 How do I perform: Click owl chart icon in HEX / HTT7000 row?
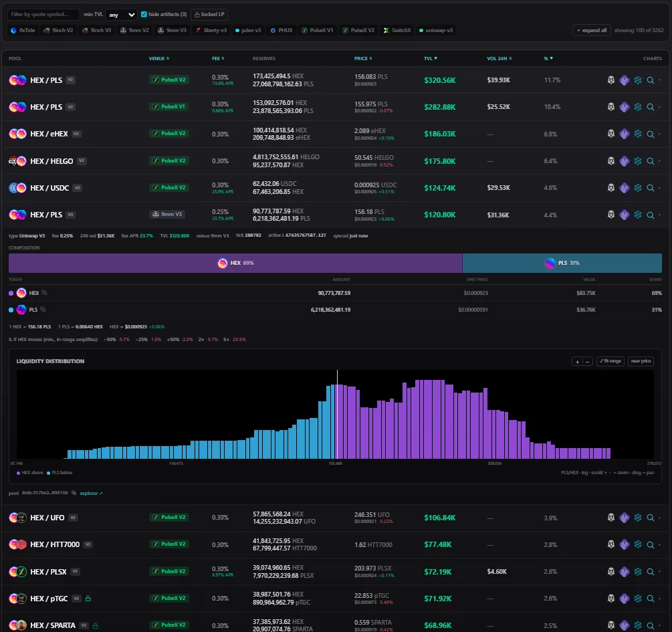[x=611, y=544]
